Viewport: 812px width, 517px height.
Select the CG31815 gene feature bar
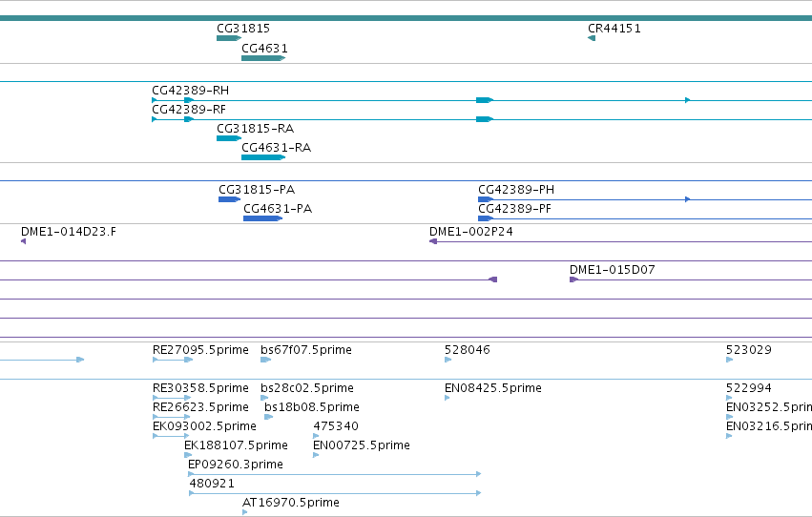coord(229,38)
